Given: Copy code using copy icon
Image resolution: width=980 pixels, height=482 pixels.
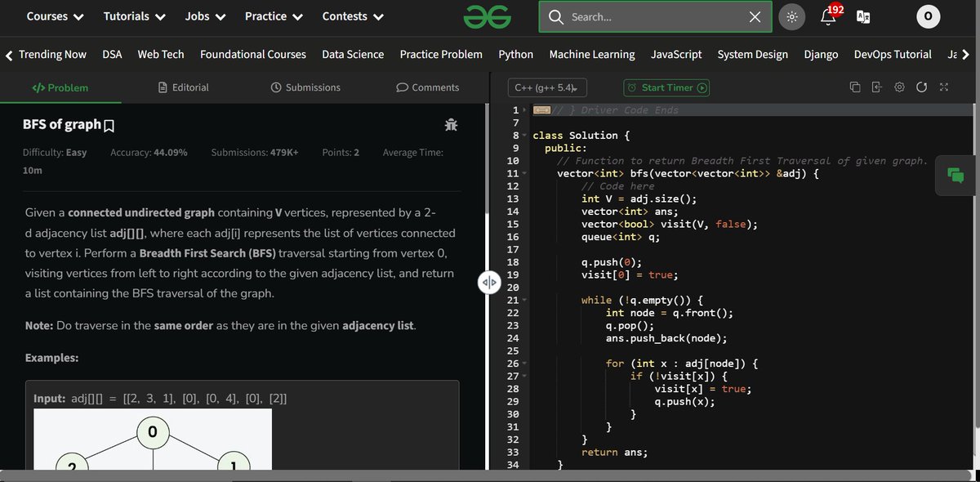Looking at the screenshot, I should point(855,87).
